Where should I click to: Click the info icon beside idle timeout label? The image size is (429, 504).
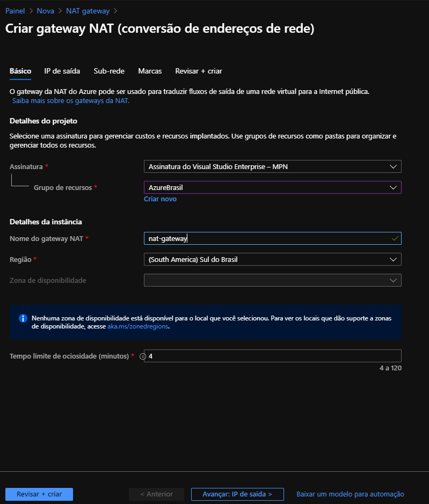[x=142, y=356]
